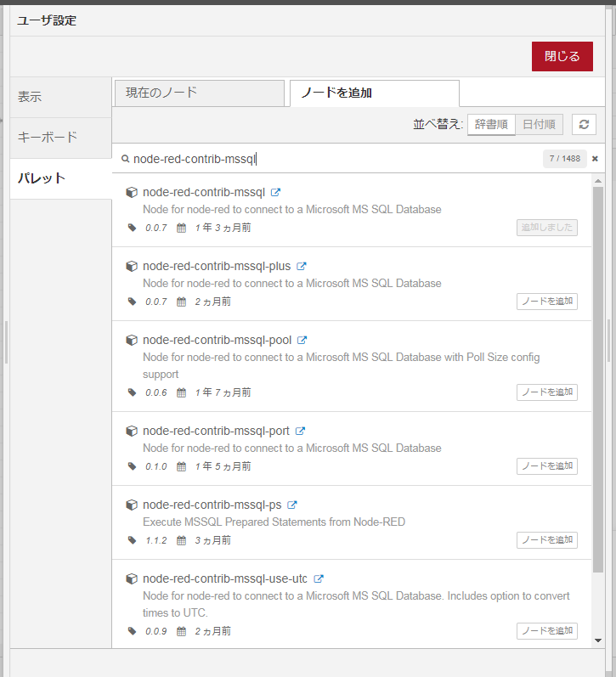Screen dimensions: 616x677
Task: Add the node-red-contrib-mssql-plus node
Action: click(x=547, y=301)
